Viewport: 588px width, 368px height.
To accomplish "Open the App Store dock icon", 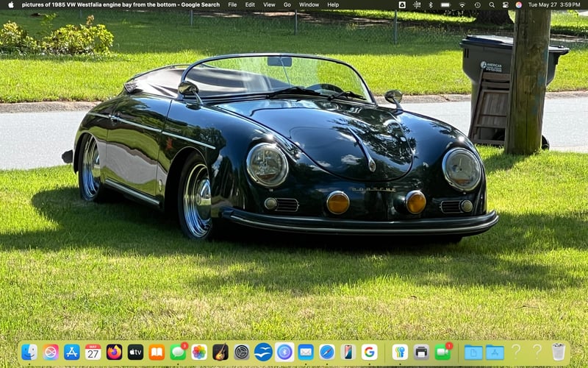I will tap(71, 352).
